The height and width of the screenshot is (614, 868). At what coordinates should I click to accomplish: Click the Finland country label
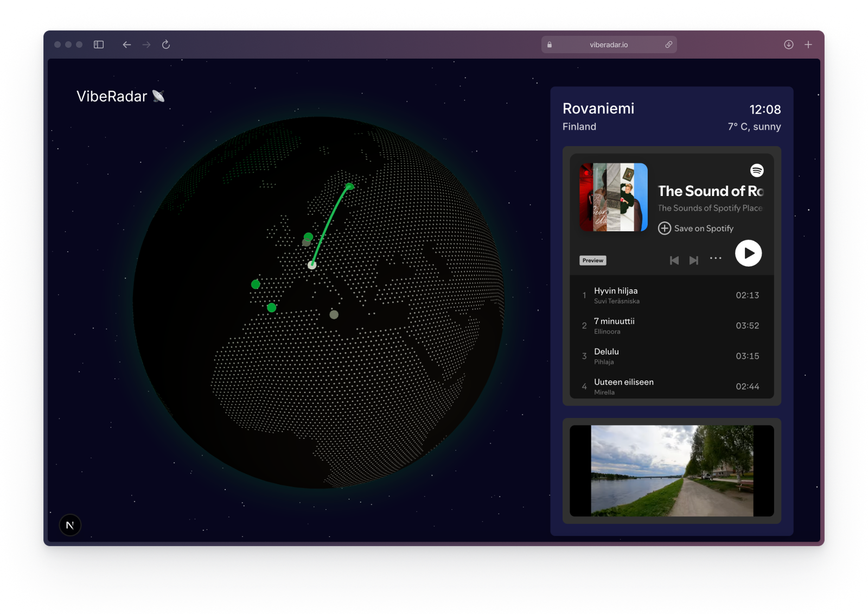point(579,126)
